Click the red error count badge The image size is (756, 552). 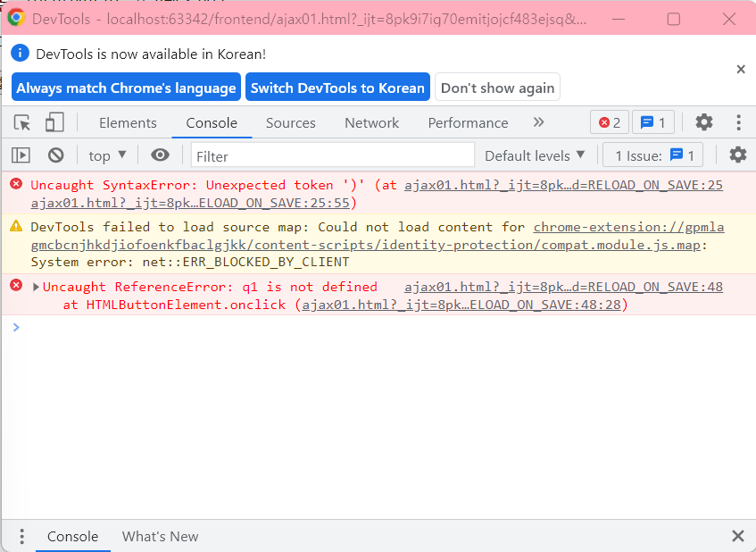coord(610,122)
